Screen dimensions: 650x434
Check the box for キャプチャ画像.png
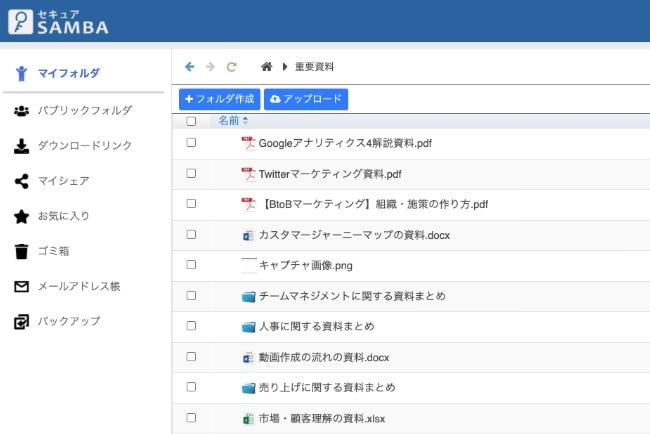(191, 264)
